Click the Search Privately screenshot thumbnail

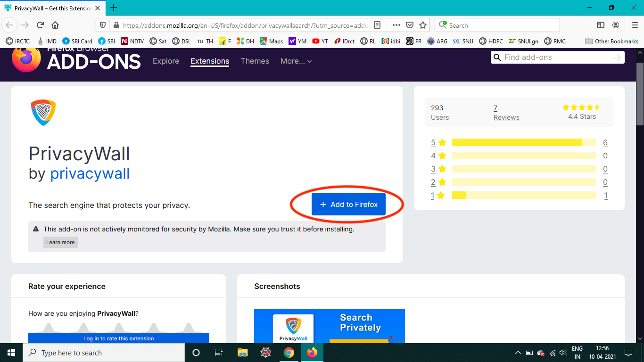330,326
